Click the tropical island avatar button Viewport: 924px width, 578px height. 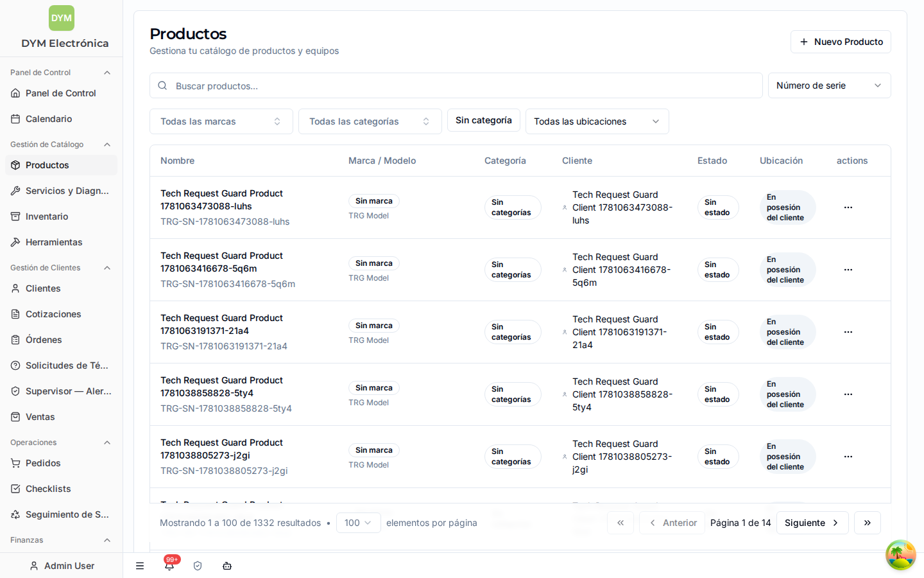(901, 555)
